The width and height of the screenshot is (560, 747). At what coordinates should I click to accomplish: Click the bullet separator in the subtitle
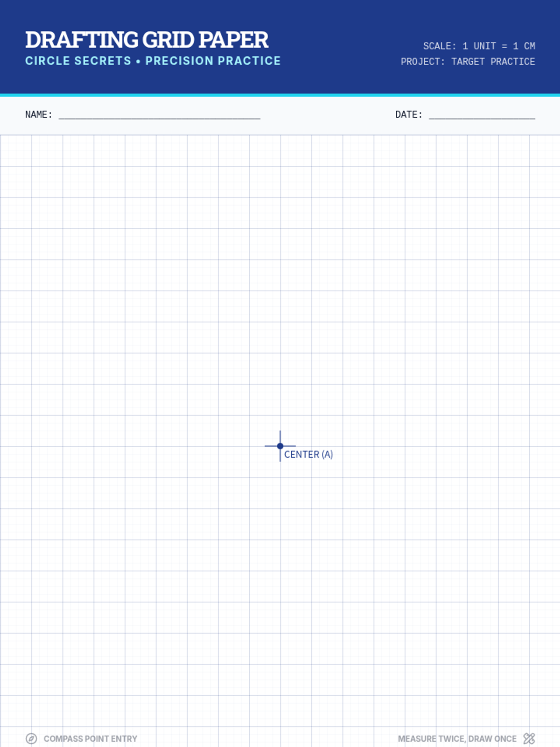pyautogui.click(x=138, y=61)
